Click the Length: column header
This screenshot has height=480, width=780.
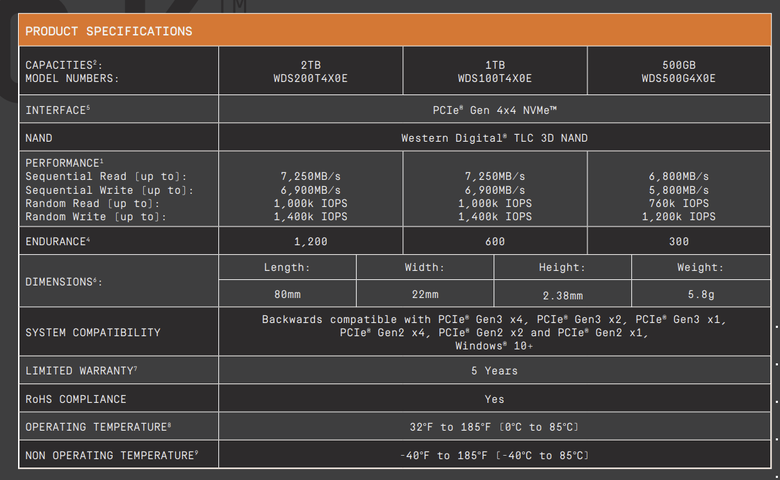287,268
